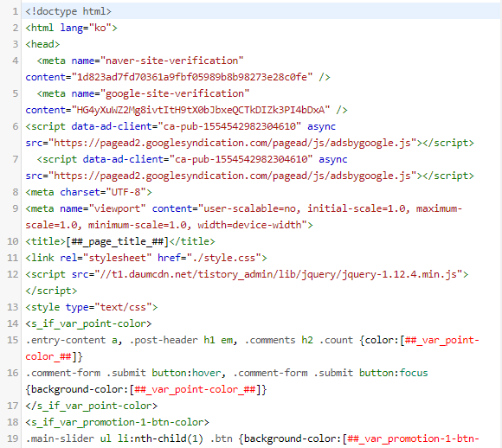502x448 pixels.
Task: Click the "./style.css" href value
Action: pyautogui.click(x=223, y=258)
